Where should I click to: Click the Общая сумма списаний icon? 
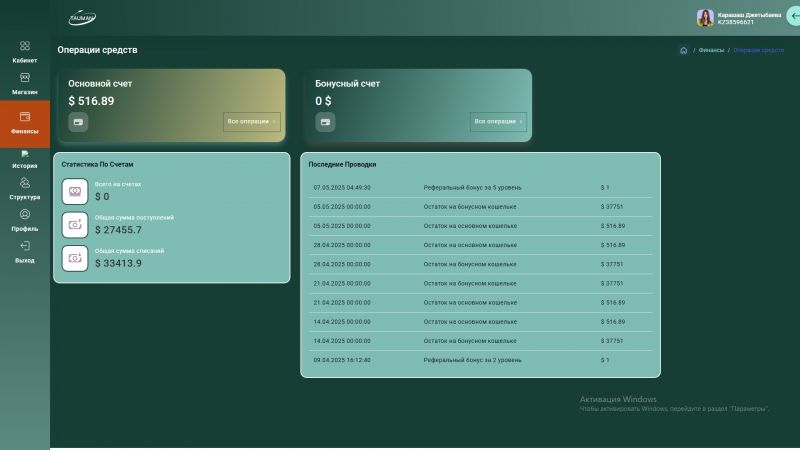pos(75,258)
